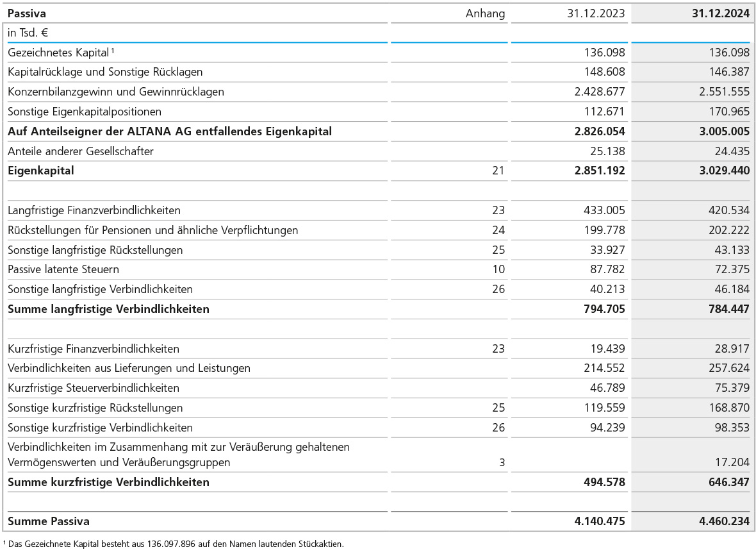
Task: Click Summe Passiva 2024 total 4.460.234
Action: pyautogui.click(x=724, y=521)
